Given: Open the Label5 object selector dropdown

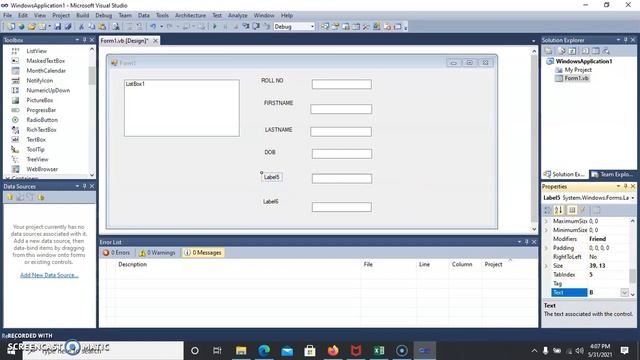Looking at the screenshot, I should (x=633, y=198).
